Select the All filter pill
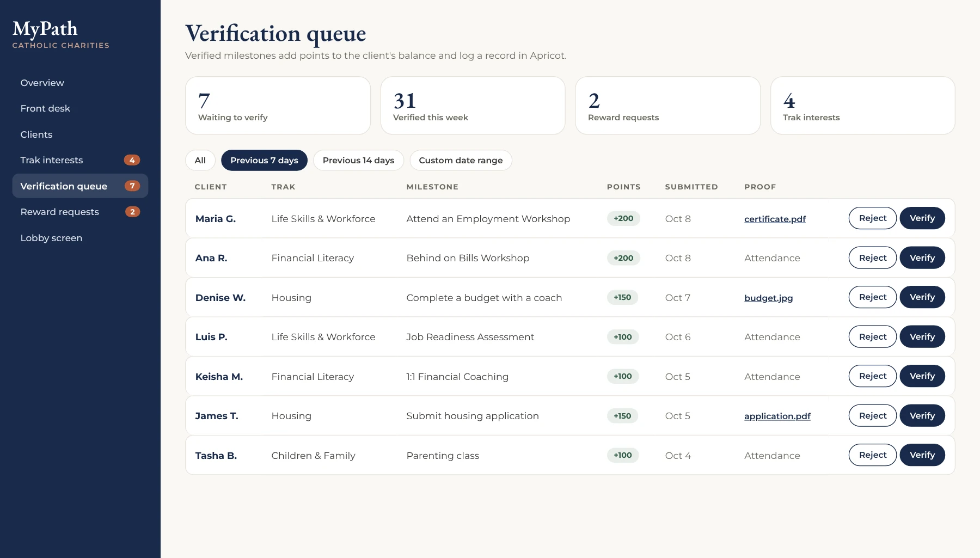Viewport: 980px width, 558px height. [x=200, y=160]
